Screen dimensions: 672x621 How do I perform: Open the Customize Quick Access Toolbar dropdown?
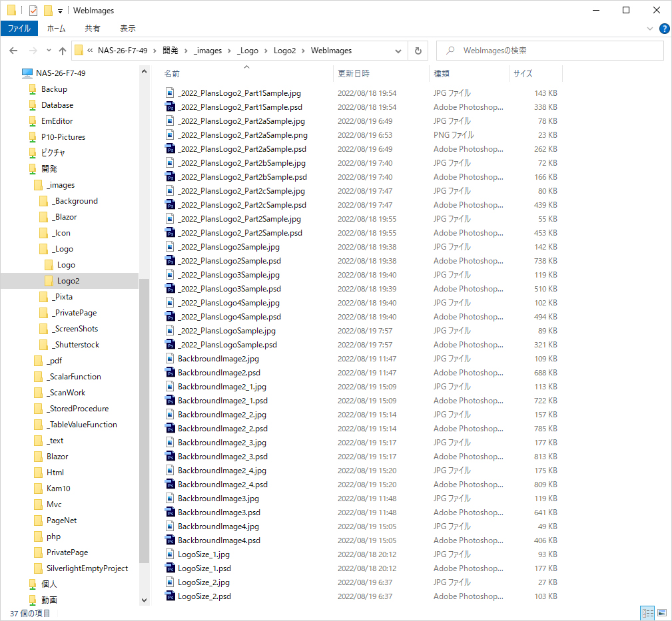coord(60,11)
